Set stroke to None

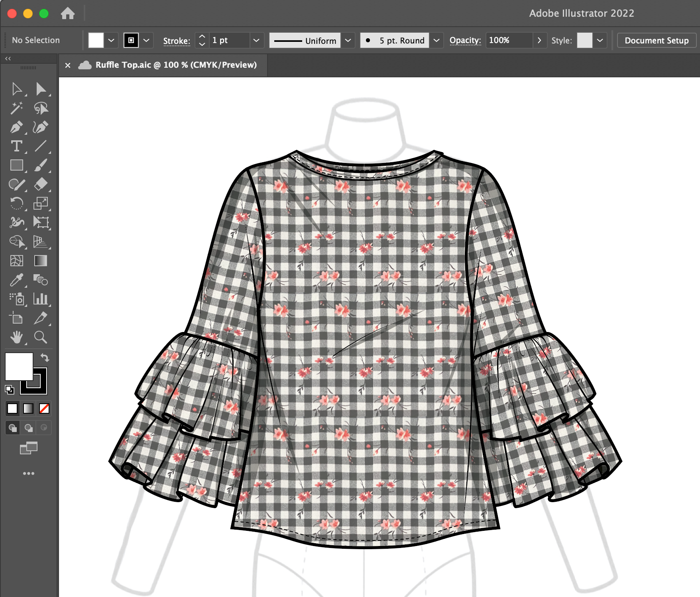(x=44, y=408)
